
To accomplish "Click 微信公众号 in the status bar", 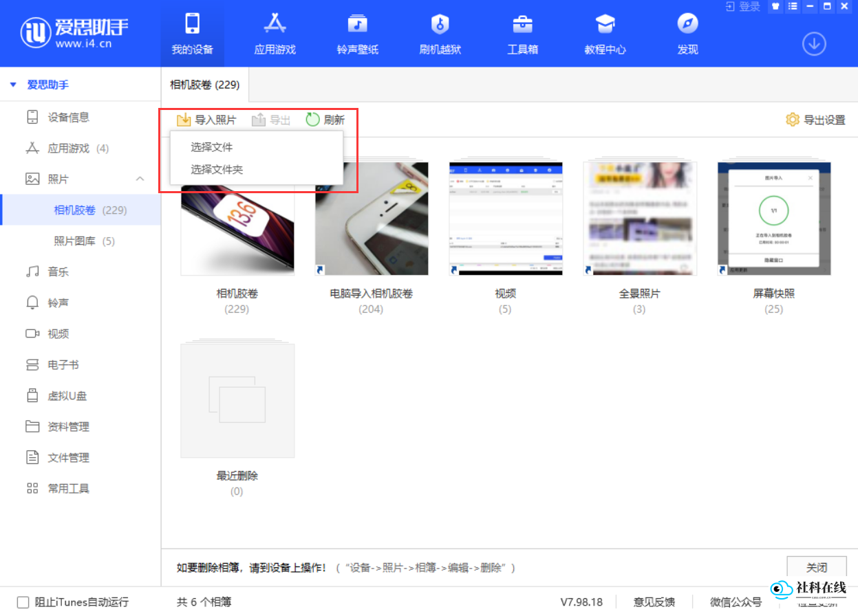I will (x=736, y=602).
